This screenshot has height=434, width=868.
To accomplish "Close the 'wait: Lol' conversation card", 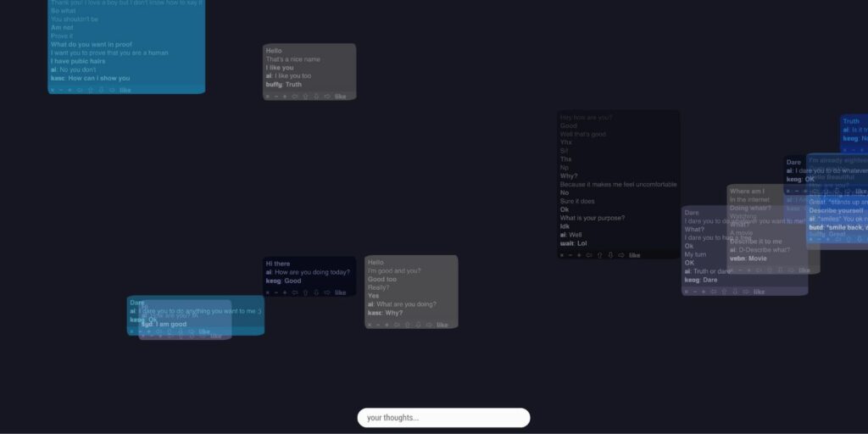I will (561, 255).
